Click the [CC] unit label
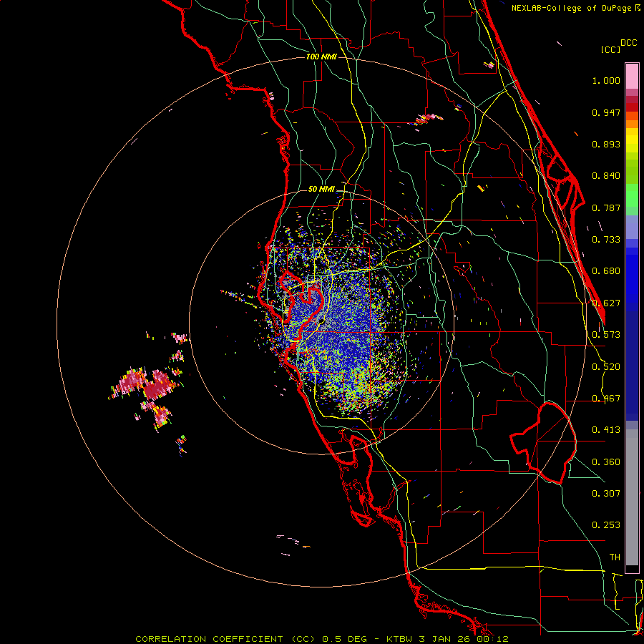Screen dimensions: 644x644 [610, 49]
